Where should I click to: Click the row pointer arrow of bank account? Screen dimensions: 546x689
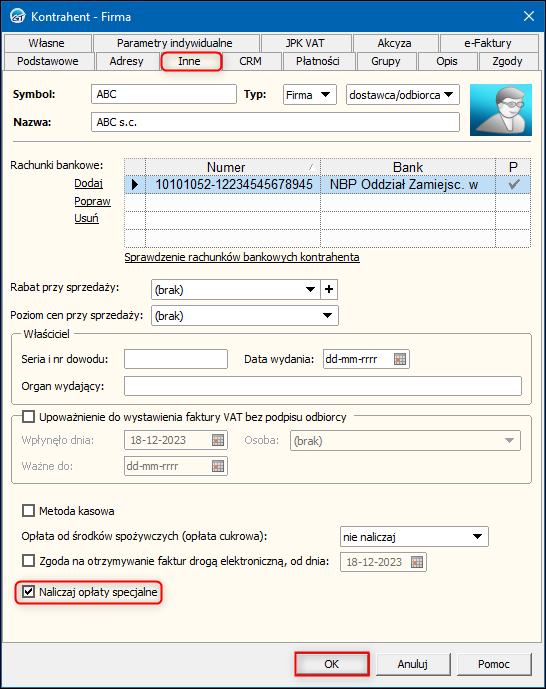coord(135,185)
